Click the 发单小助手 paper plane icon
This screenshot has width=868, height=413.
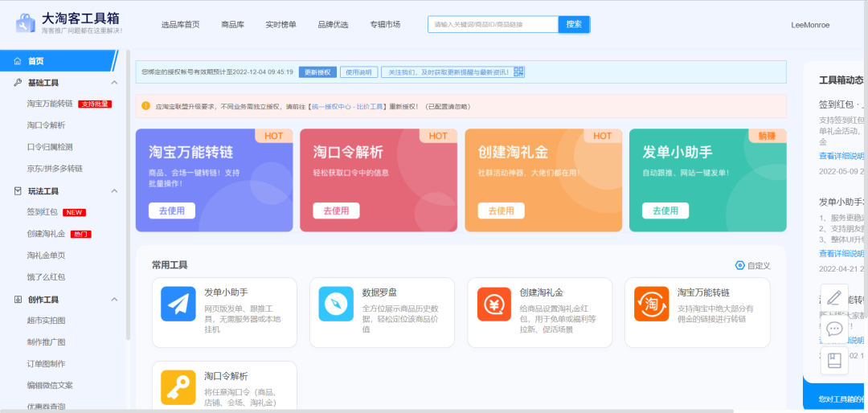[x=178, y=304]
